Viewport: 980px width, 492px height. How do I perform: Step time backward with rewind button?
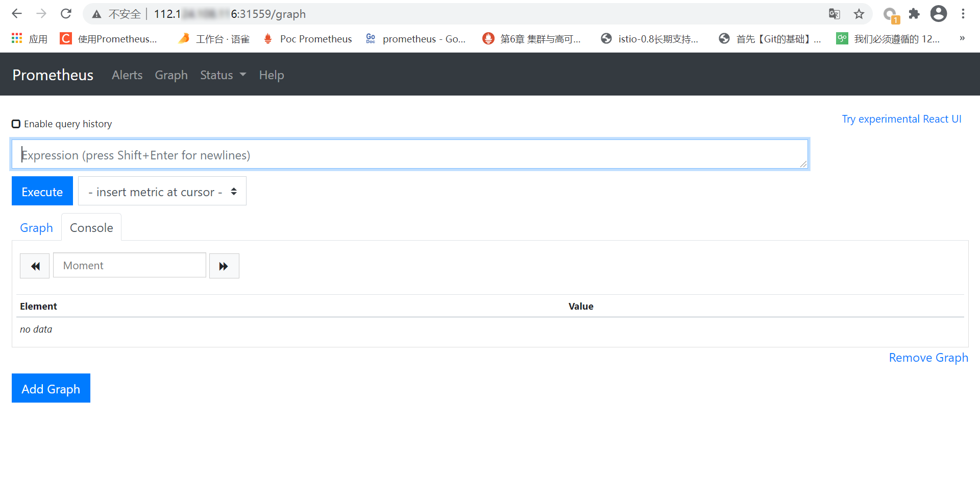point(35,266)
